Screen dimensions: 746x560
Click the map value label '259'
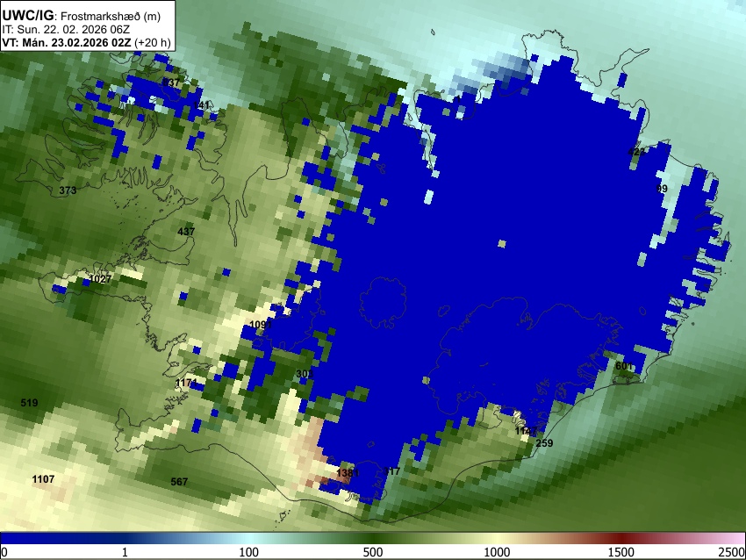click(x=544, y=443)
